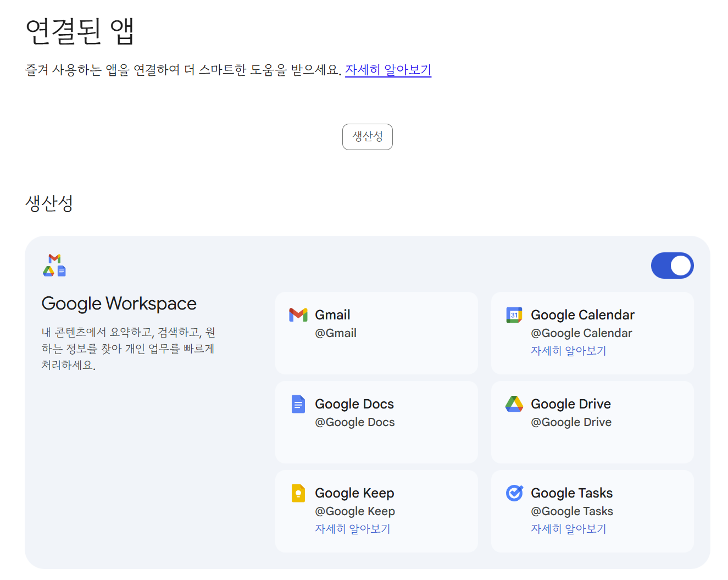Click the @Gmail handle text
This screenshot has width=728, height=580.
click(336, 333)
